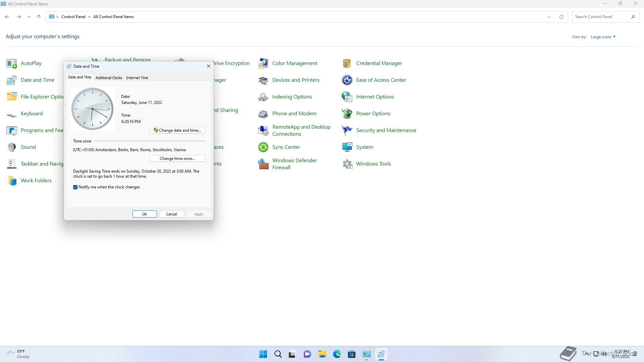Image resolution: width=644 pixels, height=362 pixels.
Task: Toggle Notify me when the clock changes
Action: pyautogui.click(x=75, y=187)
